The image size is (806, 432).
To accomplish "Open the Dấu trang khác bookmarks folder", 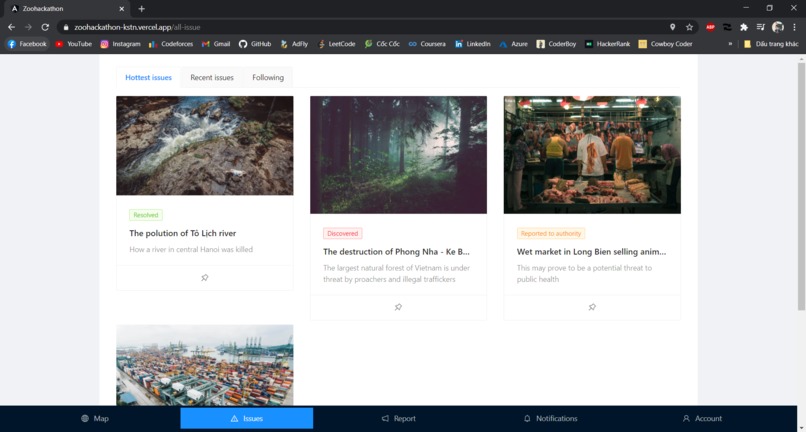I will point(771,44).
